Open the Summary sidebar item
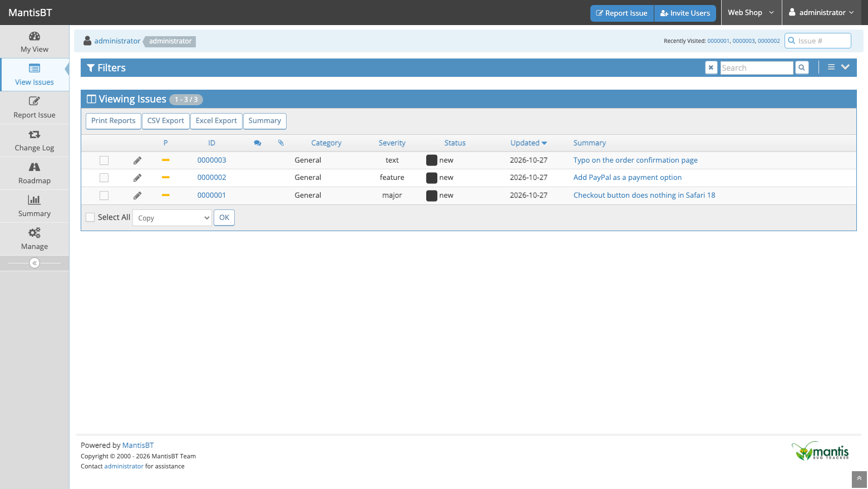This screenshot has width=868, height=489. [34, 207]
